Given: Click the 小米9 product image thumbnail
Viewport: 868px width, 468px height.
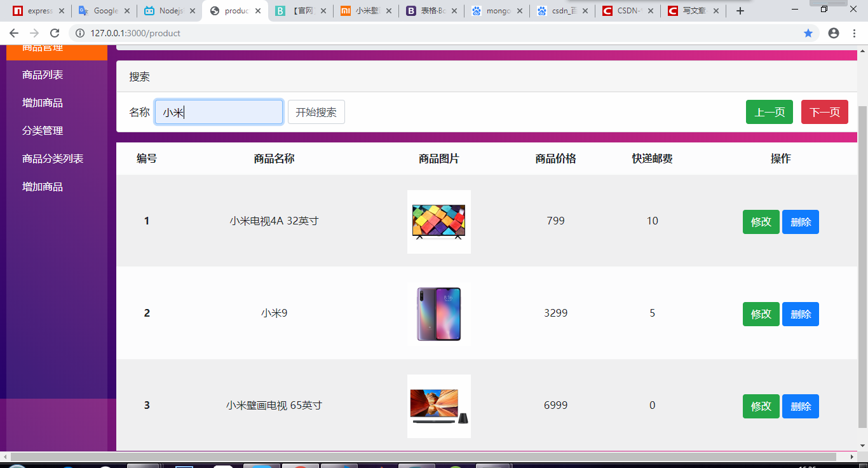Looking at the screenshot, I should click(x=438, y=313).
